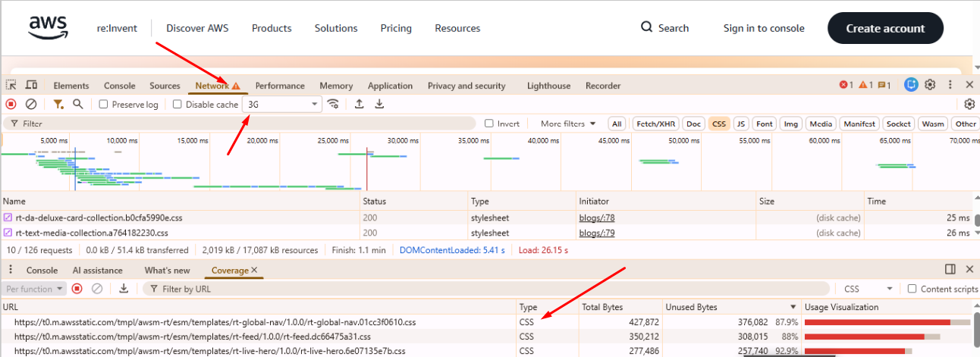
Task: Select the JS request type filter
Action: click(x=741, y=124)
